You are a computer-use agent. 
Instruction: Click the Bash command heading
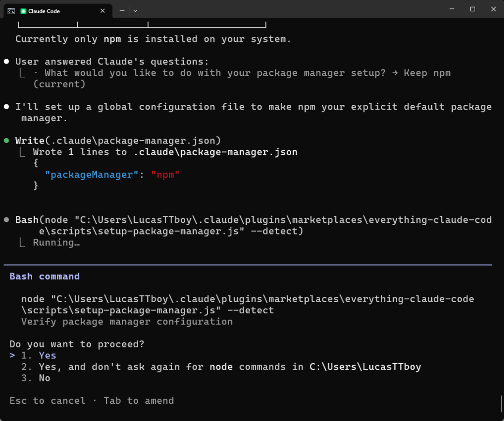tap(45, 276)
